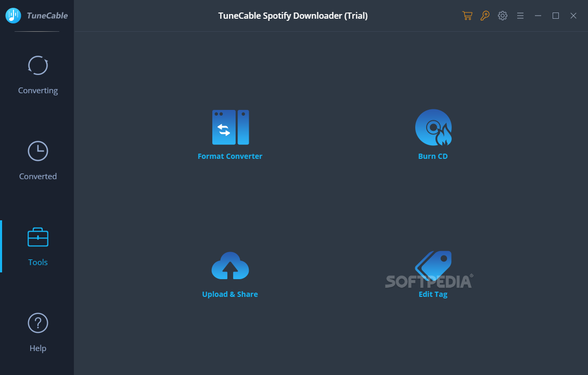Minimize the TuneCable window

coord(538,16)
